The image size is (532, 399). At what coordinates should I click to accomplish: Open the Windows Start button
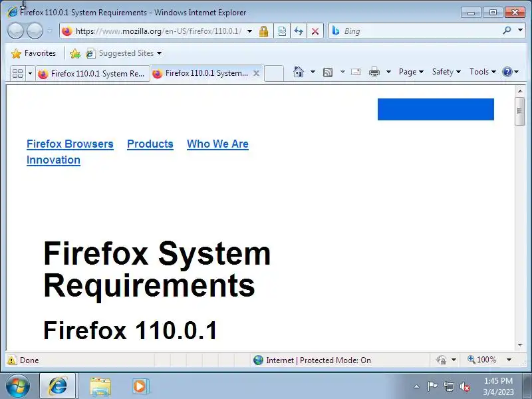[18, 386]
